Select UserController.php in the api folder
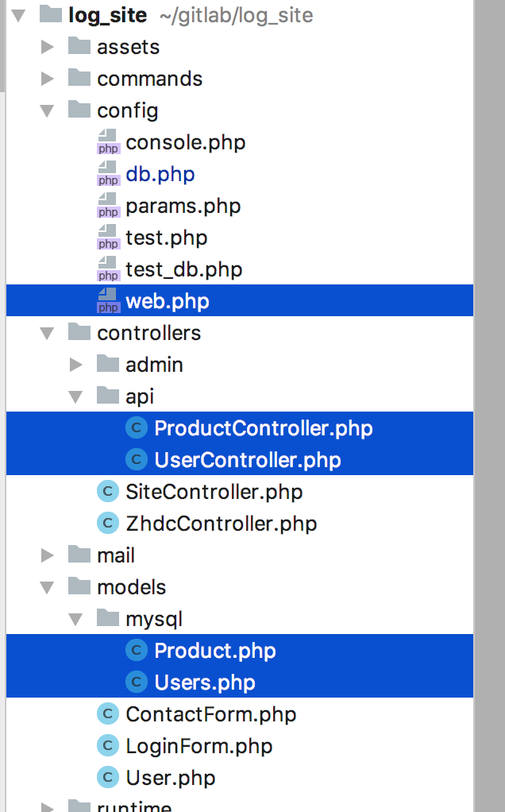The height and width of the screenshot is (812, 505). coord(248,460)
